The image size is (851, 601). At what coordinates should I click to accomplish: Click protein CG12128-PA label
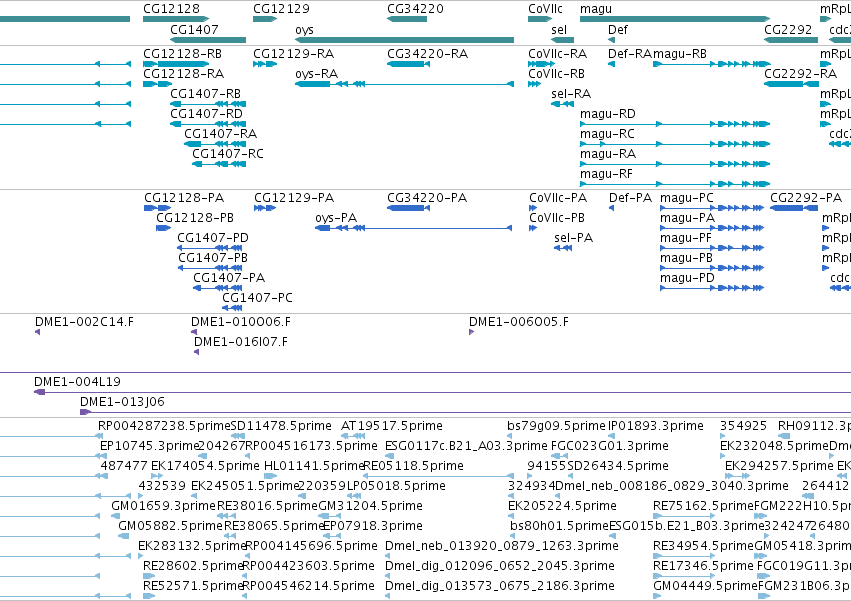click(184, 198)
